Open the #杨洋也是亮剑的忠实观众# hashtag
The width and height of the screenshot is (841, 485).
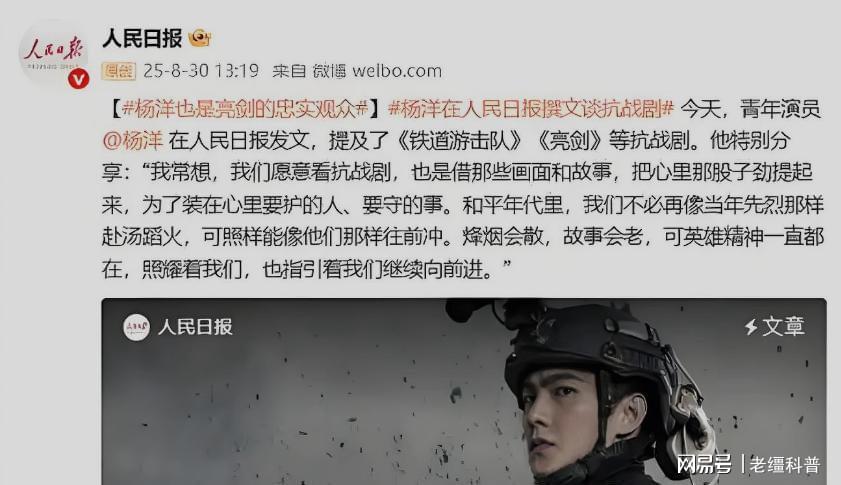point(245,109)
